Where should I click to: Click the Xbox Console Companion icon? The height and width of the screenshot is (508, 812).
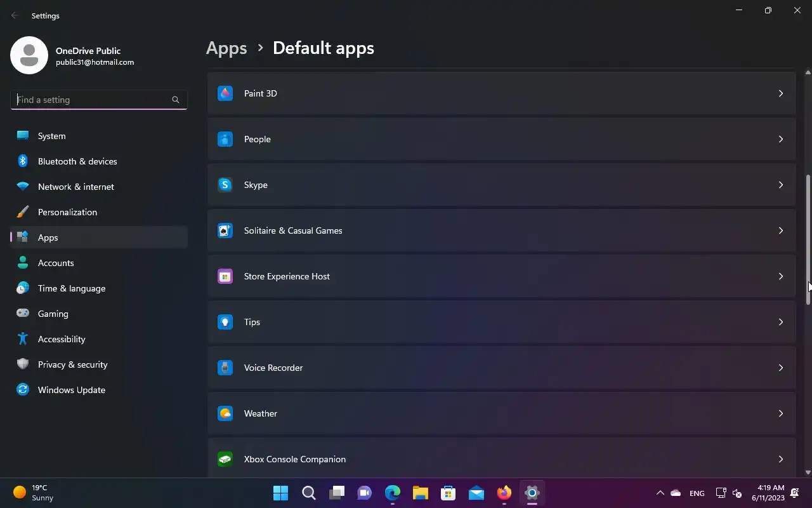pos(225,459)
